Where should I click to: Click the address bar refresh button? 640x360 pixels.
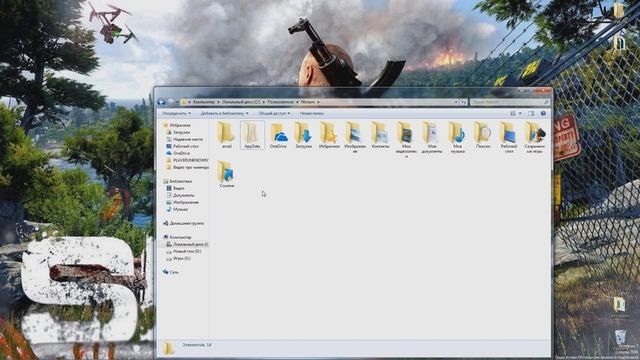tap(463, 102)
